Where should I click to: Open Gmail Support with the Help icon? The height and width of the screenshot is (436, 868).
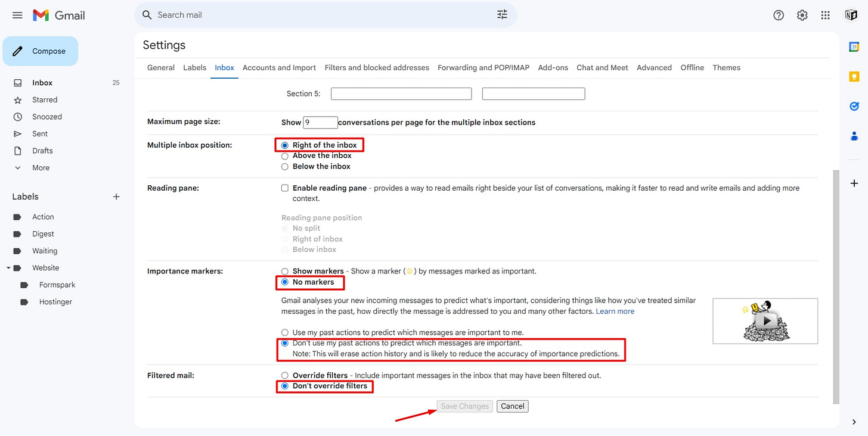pyautogui.click(x=779, y=15)
